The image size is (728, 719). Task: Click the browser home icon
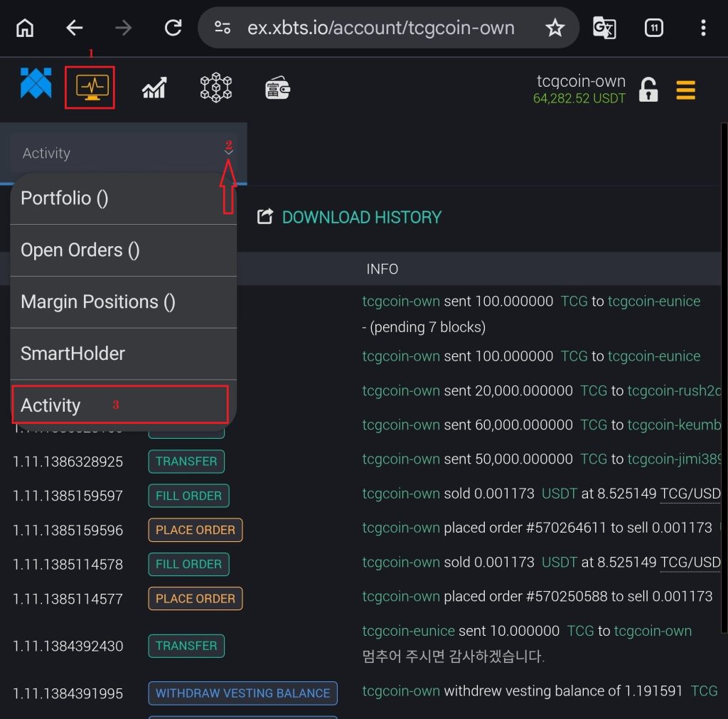tap(25, 28)
